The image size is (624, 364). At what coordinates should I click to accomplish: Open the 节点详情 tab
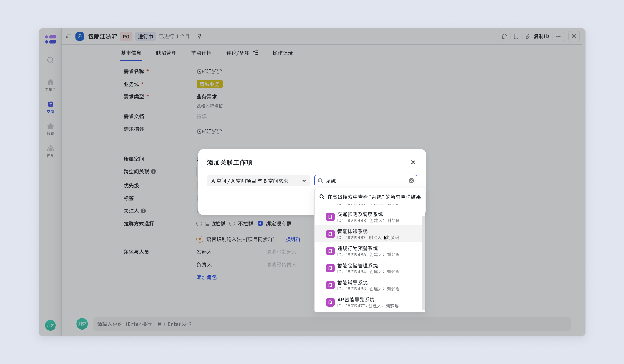click(x=201, y=53)
